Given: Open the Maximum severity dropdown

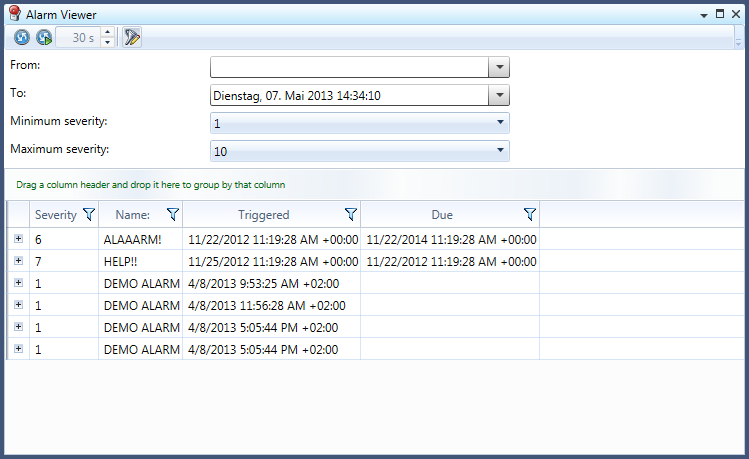Looking at the screenshot, I should tap(499, 151).
